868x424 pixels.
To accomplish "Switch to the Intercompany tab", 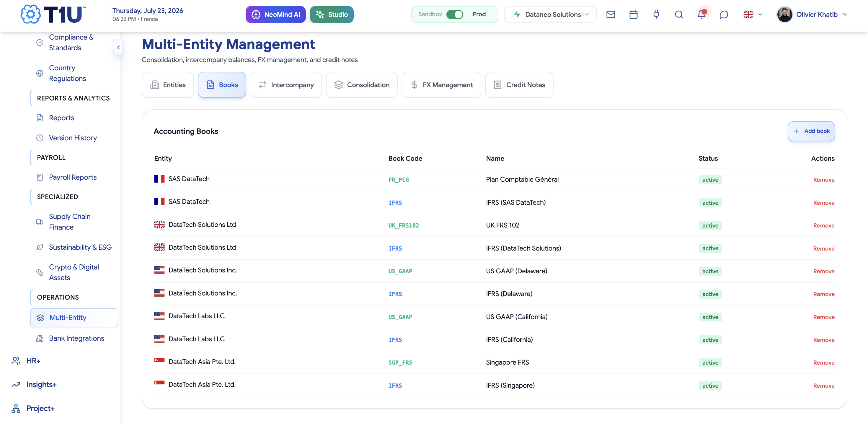I will 286,85.
